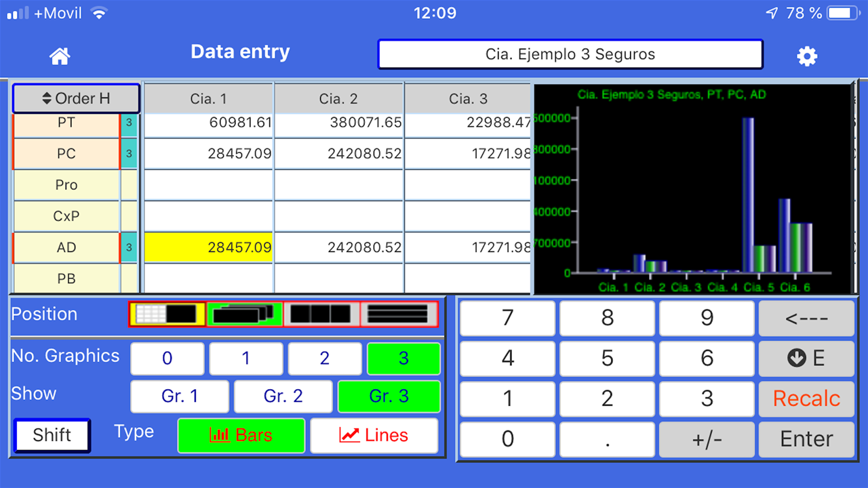Image resolution: width=868 pixels, height=488 pixels.
Task: Open the Order H sort selector
Action: pos(76,98)
